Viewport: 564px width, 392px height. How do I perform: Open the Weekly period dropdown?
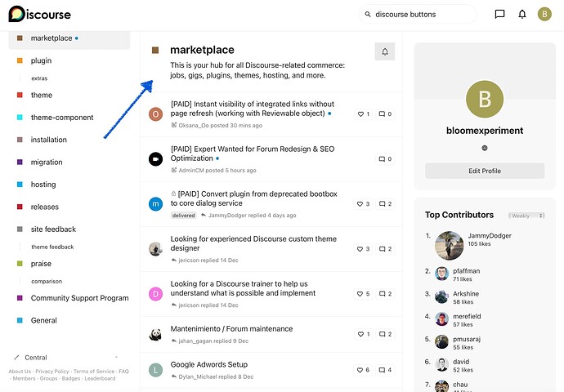pyautogui.click(x=526, y=216)
